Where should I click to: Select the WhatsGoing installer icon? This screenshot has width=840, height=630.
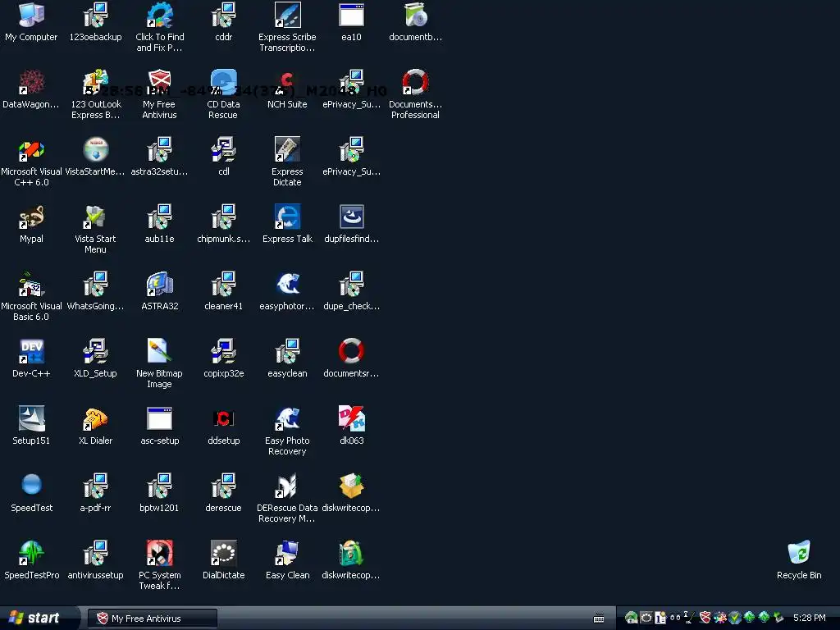(95, 291)
